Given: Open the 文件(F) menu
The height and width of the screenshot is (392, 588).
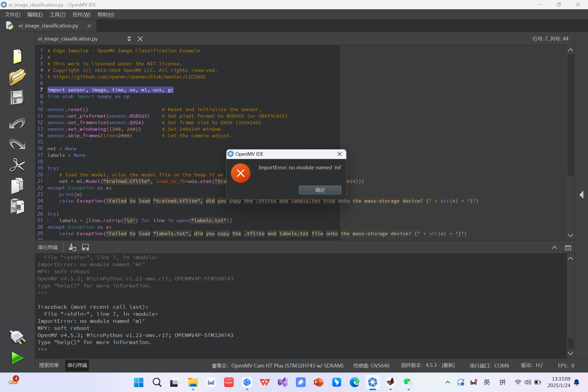Looking at the screenshot, I should coord(13,14).
